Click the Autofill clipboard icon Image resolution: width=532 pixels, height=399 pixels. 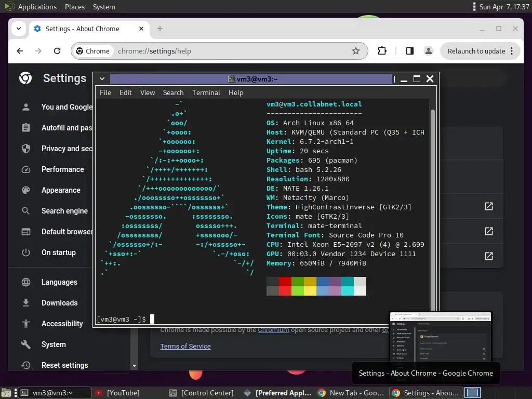(26, 128)
